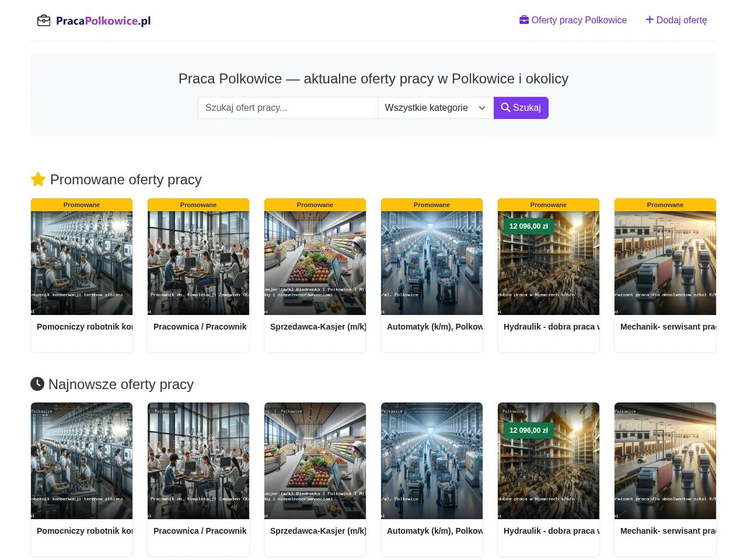Click the plus icon beside Dodaj ofertę

pyautogui.click(x=650, y=20)
